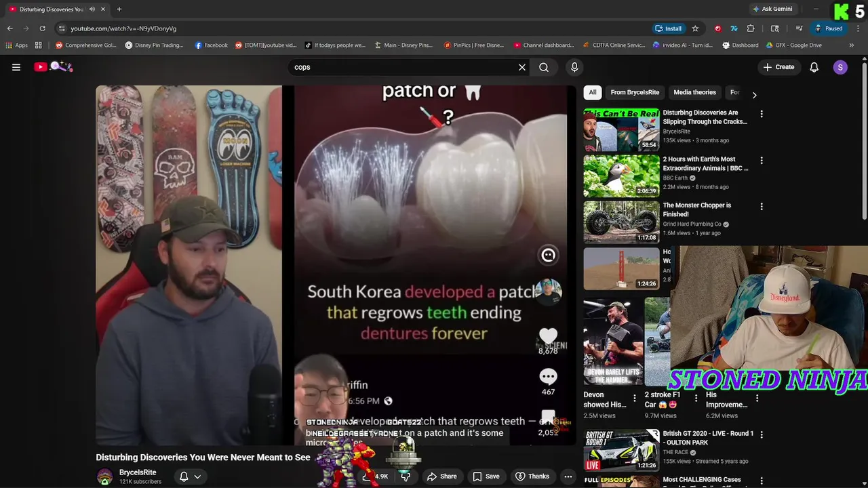The width and height of the screenshot is (868, 488).
Task: View site information icon in the address bar
Action: (x=62, y=28)
